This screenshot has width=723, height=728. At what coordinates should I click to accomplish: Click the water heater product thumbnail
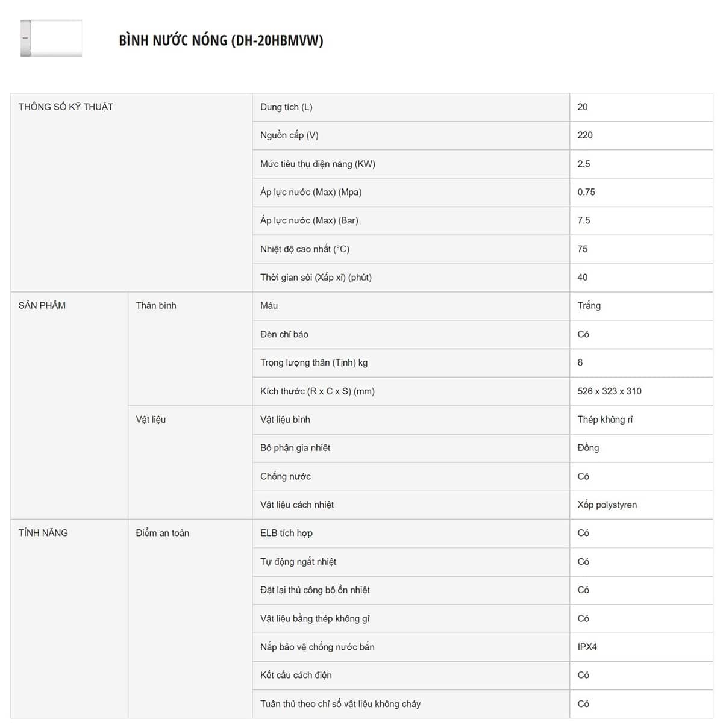tap(51, 39)
